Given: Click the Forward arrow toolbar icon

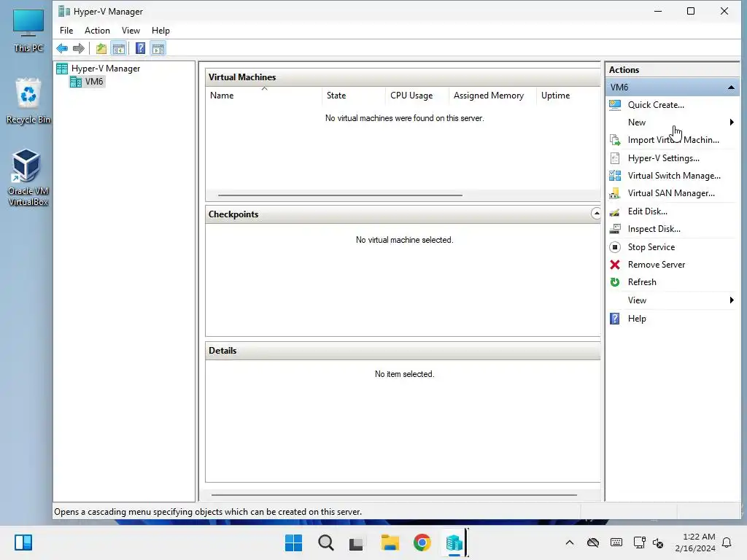Looking at the screenshot, I should pyautogui.click(x=79, y=49).
